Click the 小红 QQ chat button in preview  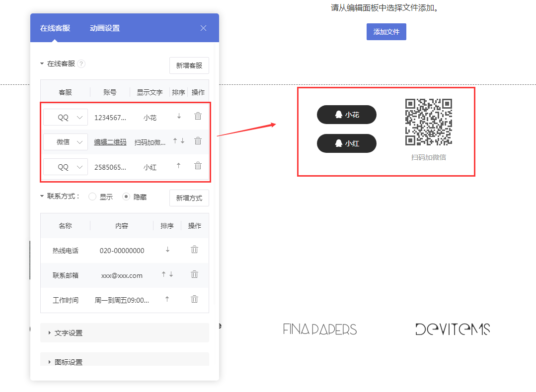point(347,143)
